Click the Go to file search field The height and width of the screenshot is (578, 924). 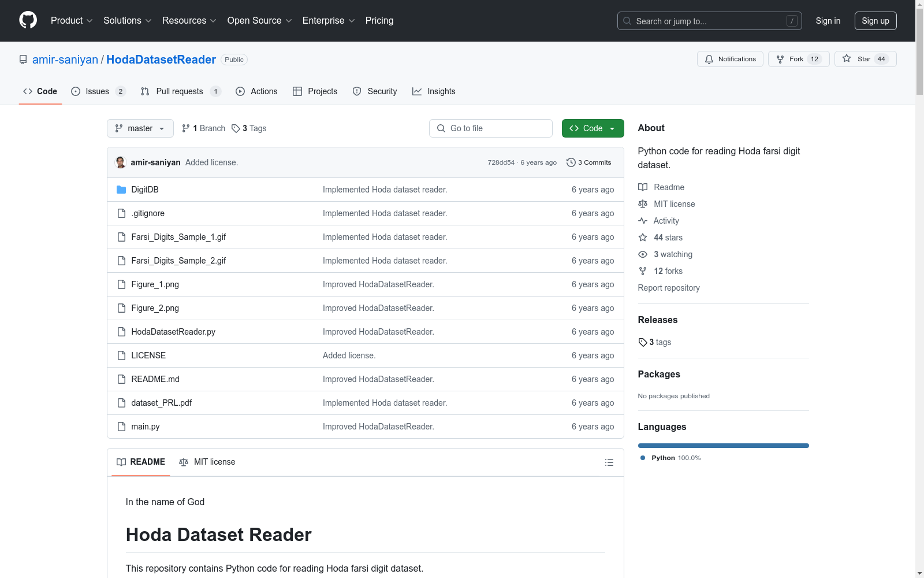[491, 128]
